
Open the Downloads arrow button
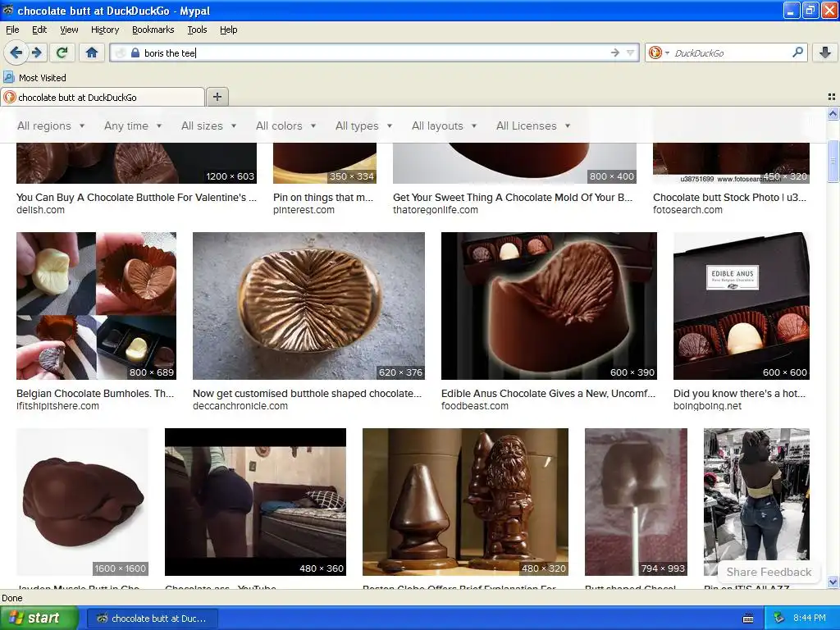(x=825, y=52)
